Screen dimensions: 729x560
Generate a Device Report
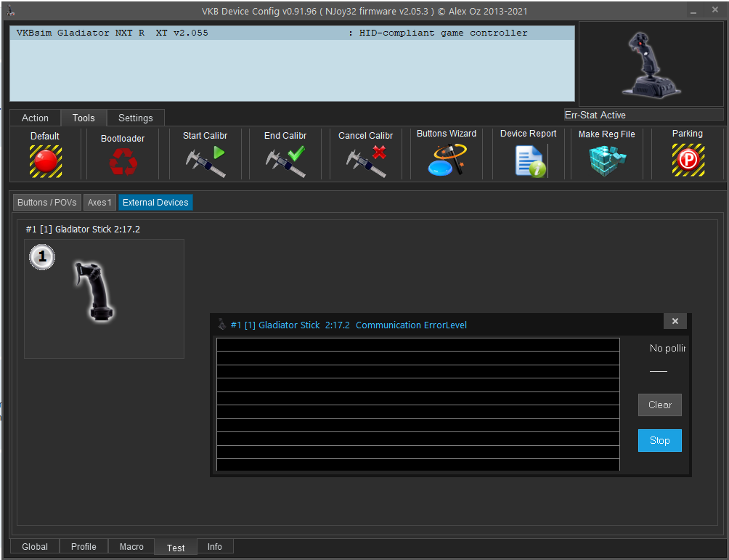click(531, 161)
